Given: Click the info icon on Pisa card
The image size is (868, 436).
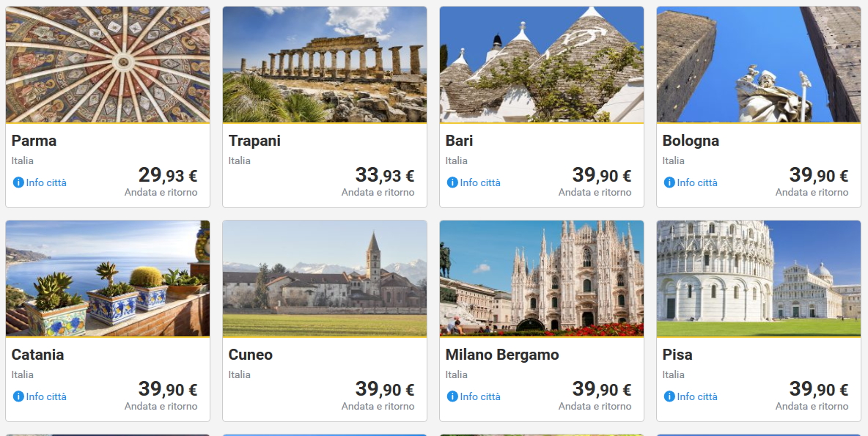Looking at the screenshot, I should click(669, 396).
